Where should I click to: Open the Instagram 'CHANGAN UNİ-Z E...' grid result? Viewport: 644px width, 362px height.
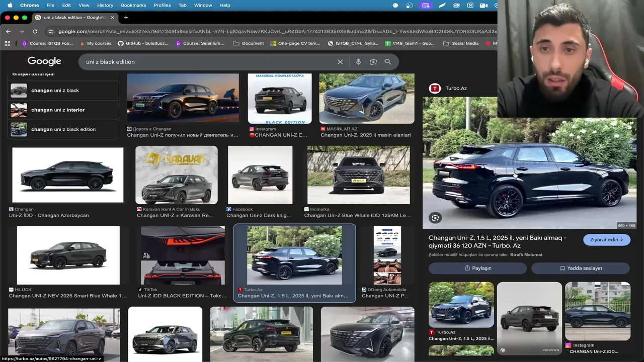point(280,98)
